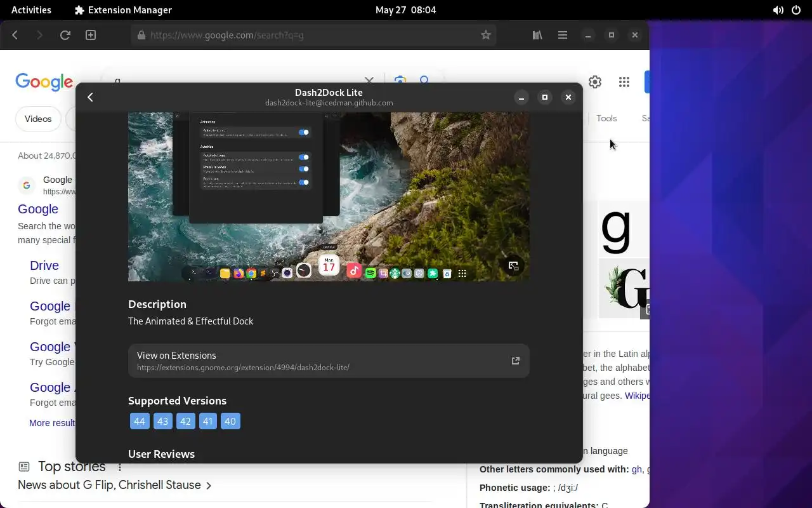Click the padlock icon in the address bar
The image size is (812, 508).
141,35
